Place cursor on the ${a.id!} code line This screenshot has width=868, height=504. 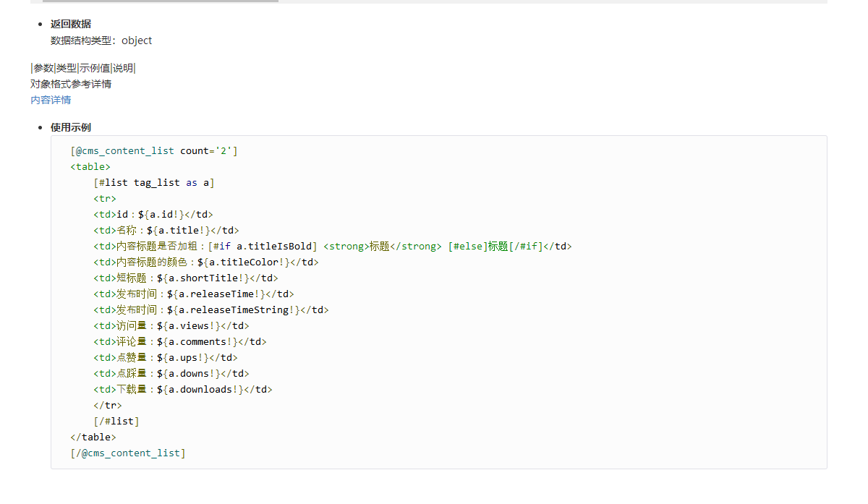click(x=153, y=215)
